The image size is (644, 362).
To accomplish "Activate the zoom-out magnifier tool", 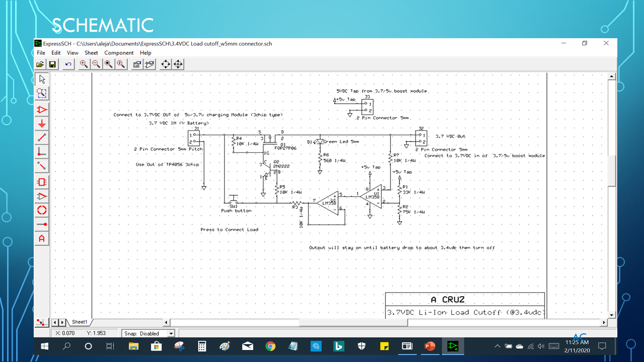I will (x=96, y=64).
